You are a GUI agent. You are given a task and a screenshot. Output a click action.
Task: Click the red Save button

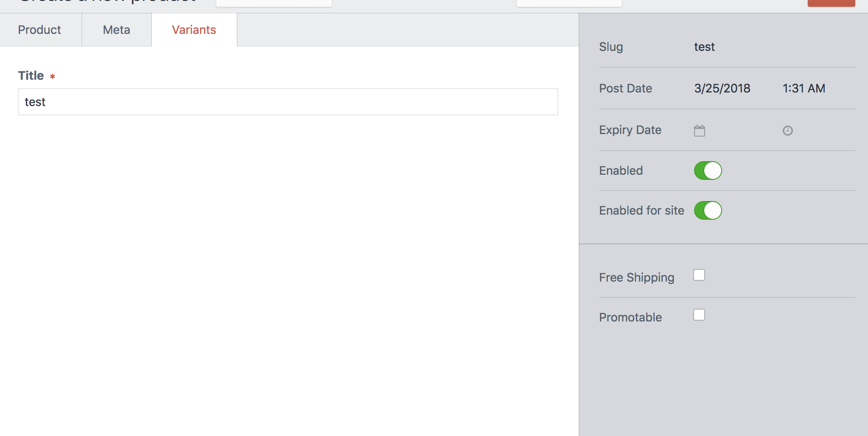(x=831, y=2)
